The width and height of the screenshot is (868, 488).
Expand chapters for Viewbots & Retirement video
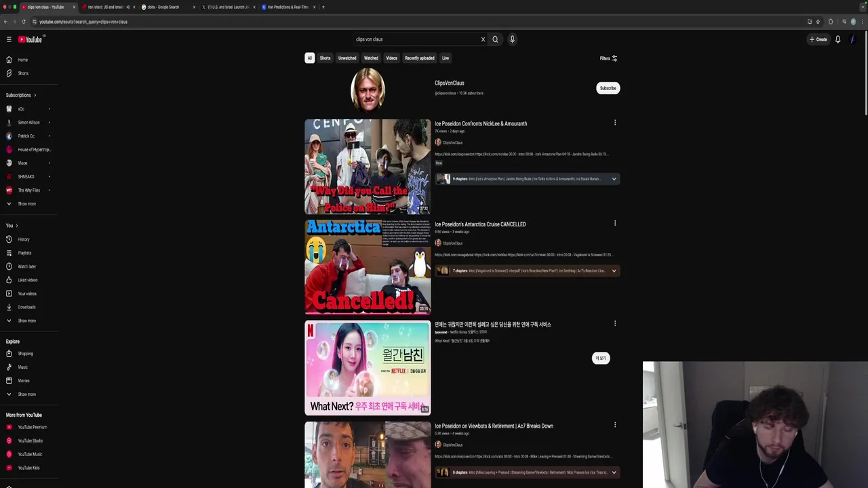[x=614, y=472]
